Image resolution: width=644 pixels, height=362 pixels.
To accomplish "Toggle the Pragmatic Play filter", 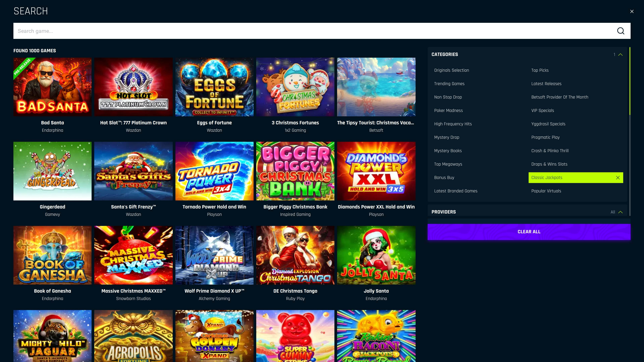I will click(x=545, y=137).
